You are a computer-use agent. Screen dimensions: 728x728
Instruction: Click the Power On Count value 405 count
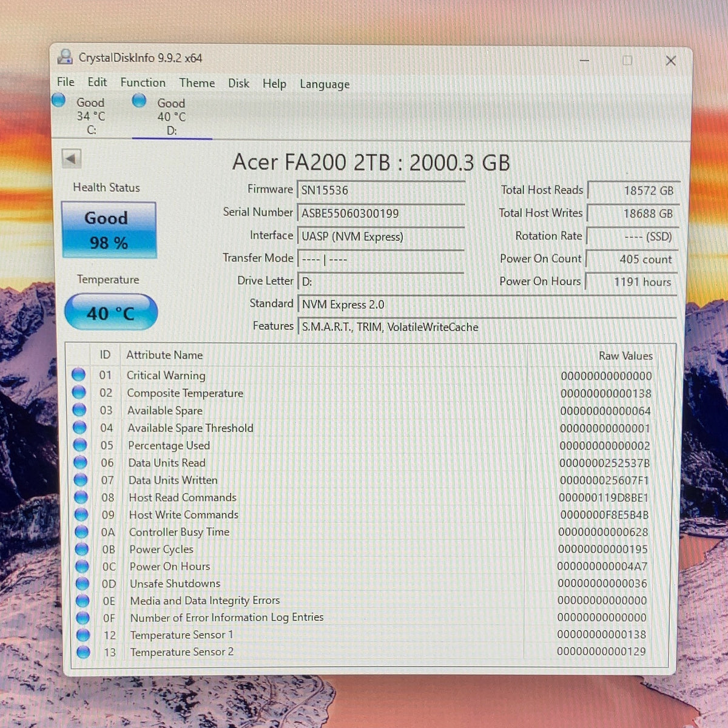point(632,259)
